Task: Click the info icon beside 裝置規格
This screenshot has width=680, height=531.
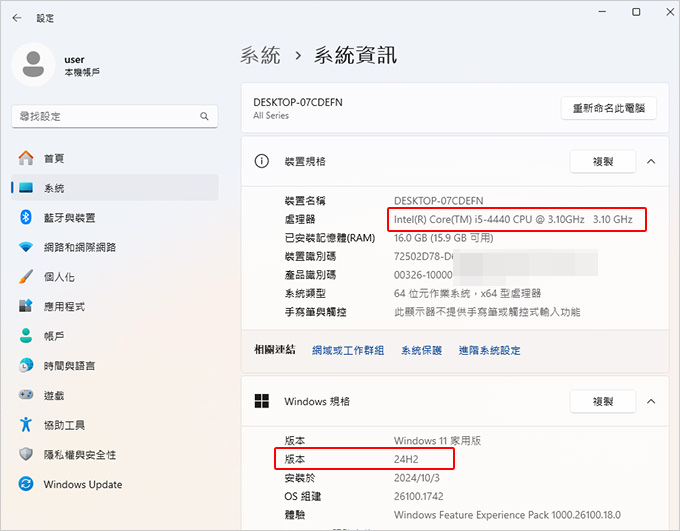Action: pos(262,161)
